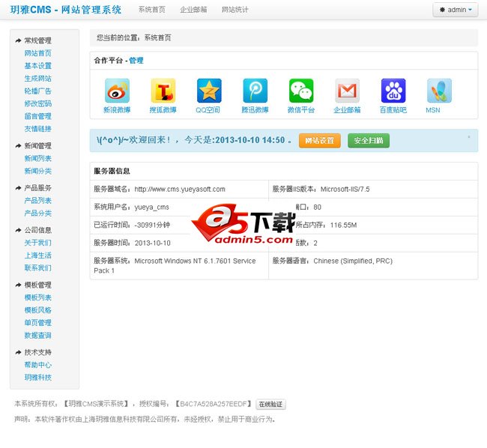Open the 百度贴吧 Baidu paw icon
Viewport: 487px width, 448px height.
point(393,91)
